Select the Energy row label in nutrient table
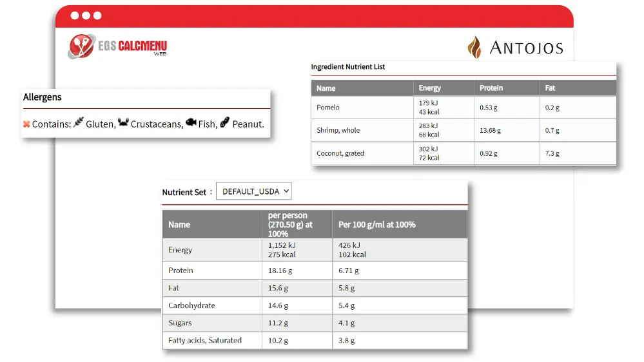 click(x=180, y=250)
